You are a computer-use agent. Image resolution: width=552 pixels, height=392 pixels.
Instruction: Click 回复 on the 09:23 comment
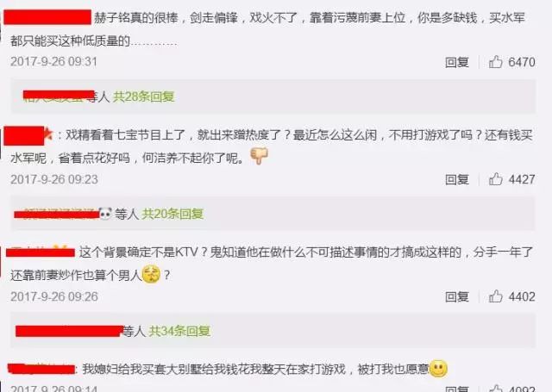(x=457, y=179)
